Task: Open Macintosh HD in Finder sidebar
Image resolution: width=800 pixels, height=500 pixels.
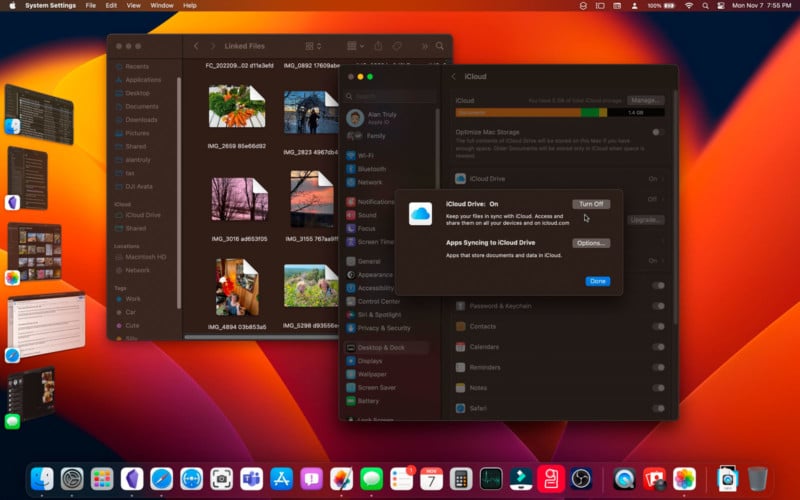Action: (145, 257)
